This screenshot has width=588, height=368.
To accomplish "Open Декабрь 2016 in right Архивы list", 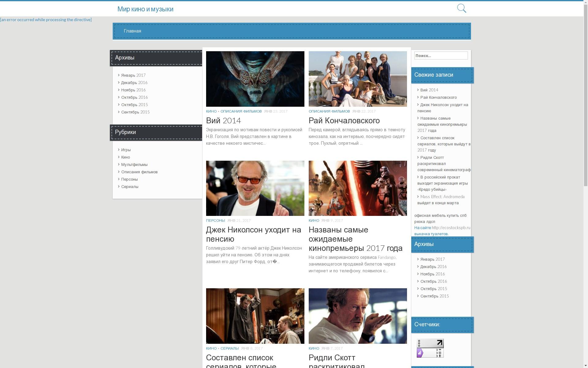I will pyautogui.click(x=433, y=266).
